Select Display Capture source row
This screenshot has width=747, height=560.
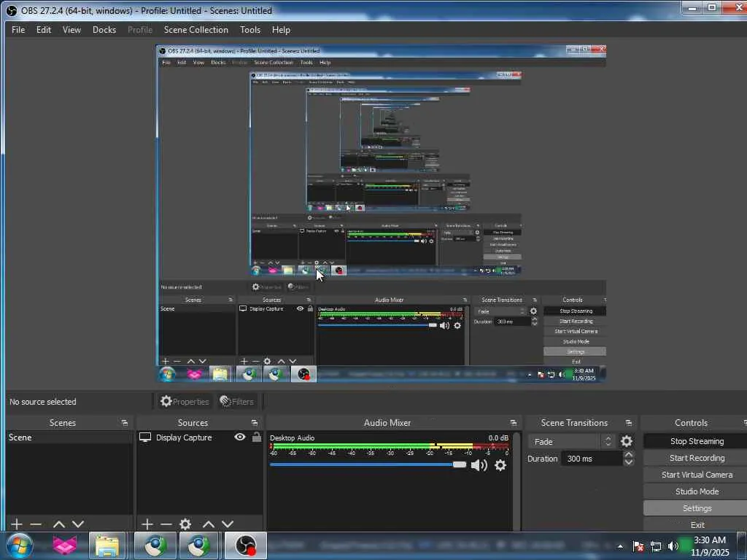(200, 437)
